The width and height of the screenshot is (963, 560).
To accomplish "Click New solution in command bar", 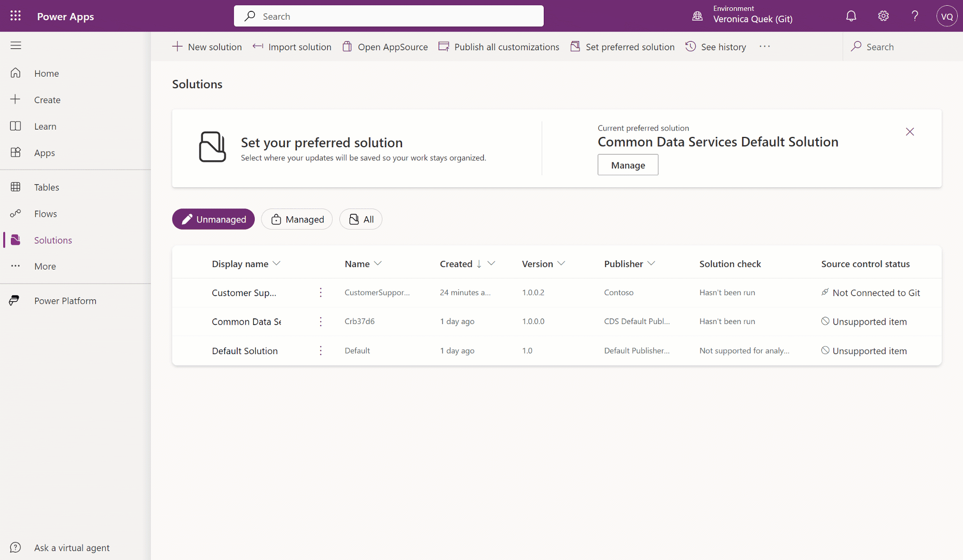I will pos(207,47).
